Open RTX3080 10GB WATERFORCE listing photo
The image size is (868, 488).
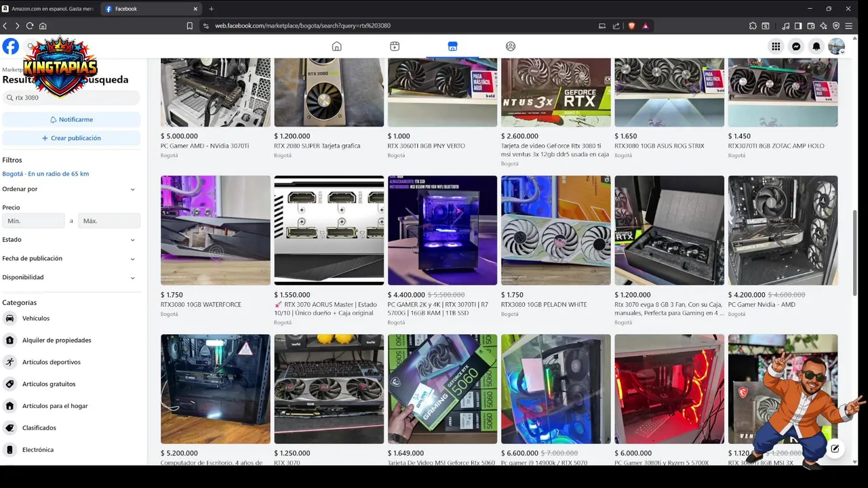point(216,230)
